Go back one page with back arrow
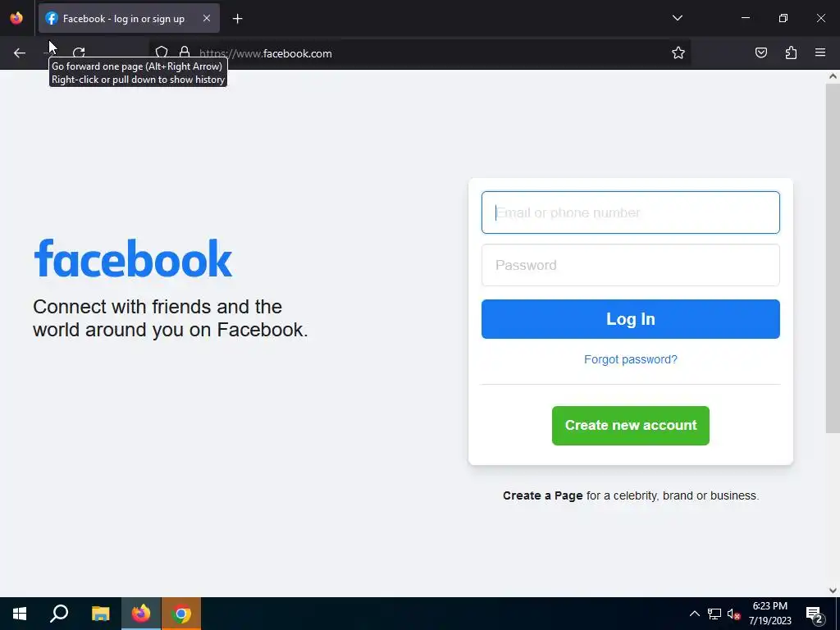The width and height of the screenshot is (840, 630). pos(20,53)
